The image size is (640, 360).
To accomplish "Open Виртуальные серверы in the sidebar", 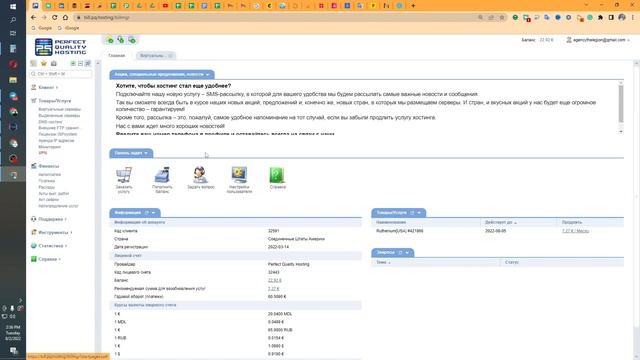I will 60,109.
